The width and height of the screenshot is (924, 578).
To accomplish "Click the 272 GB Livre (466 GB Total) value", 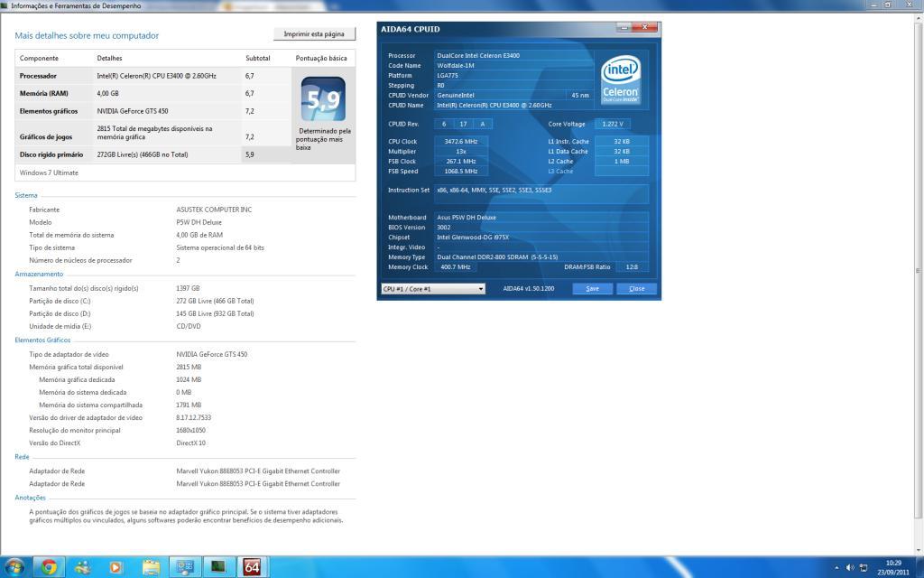I will (x=215, y=301).
